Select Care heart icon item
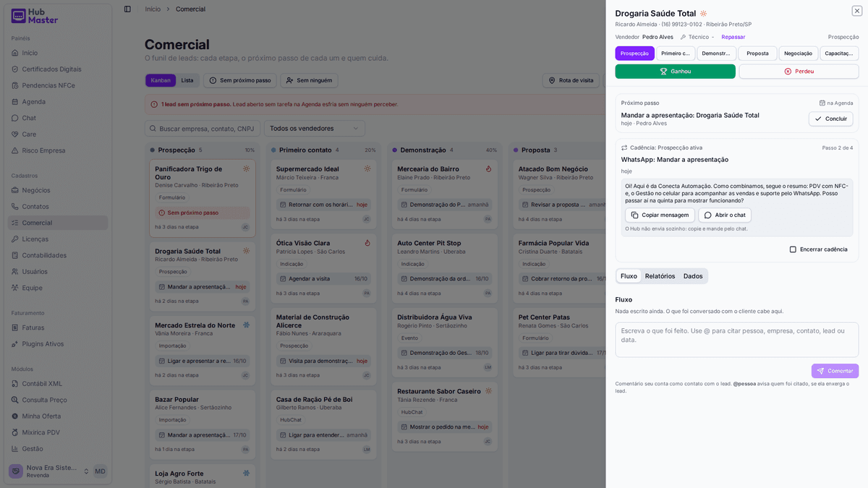The image size is (868, 488). (x=15, y=134)
